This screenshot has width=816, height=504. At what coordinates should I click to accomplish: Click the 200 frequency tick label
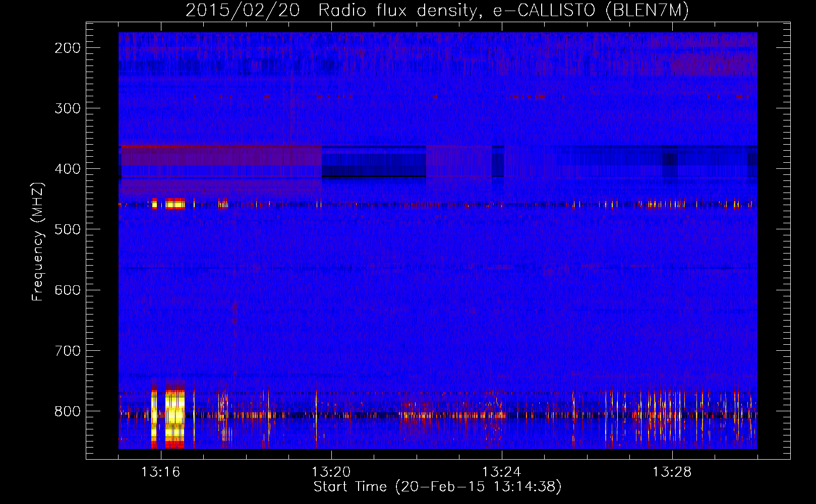coord(67,48)
